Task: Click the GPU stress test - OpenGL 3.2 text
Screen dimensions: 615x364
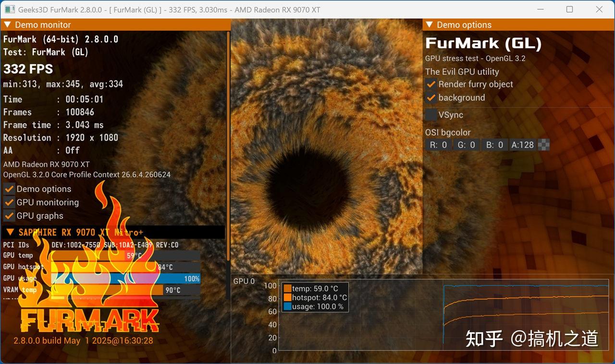Action: (x=475, y=59)
